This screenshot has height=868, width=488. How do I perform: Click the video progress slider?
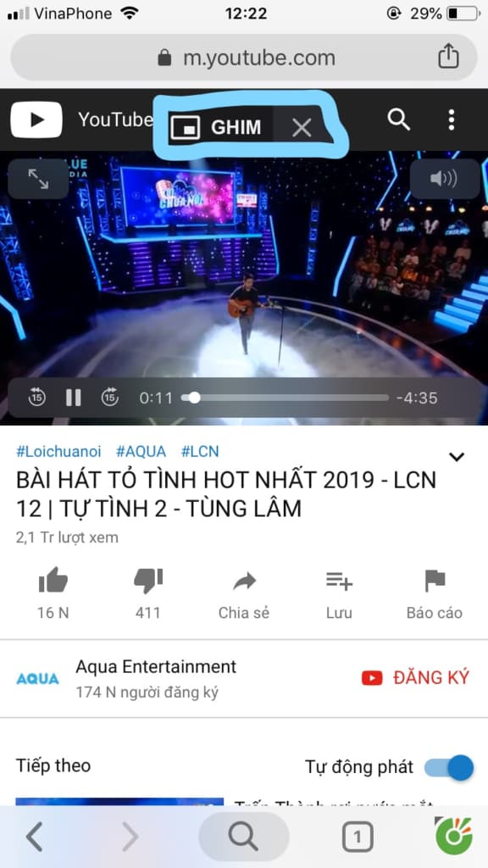285,398
